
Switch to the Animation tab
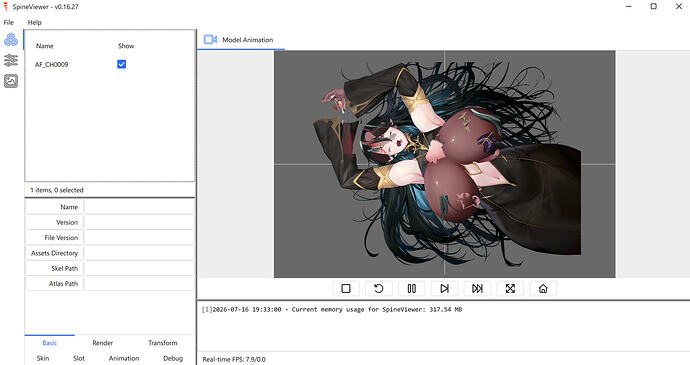click(124, 358)
